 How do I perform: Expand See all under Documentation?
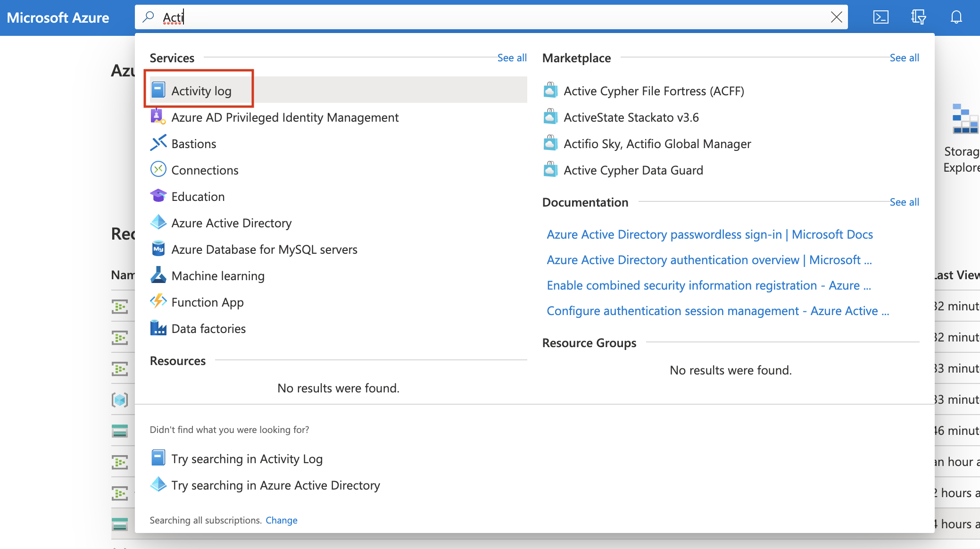(904, 202)
